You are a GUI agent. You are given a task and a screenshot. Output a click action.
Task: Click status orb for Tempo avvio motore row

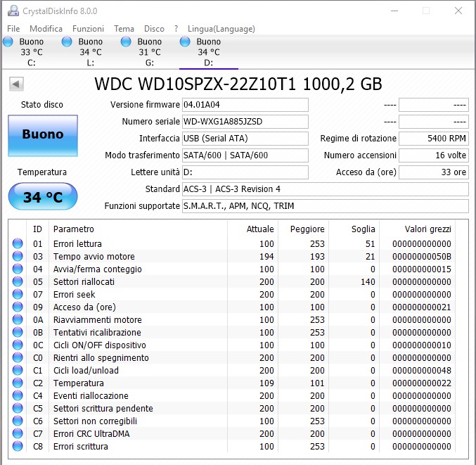(18, 256)
